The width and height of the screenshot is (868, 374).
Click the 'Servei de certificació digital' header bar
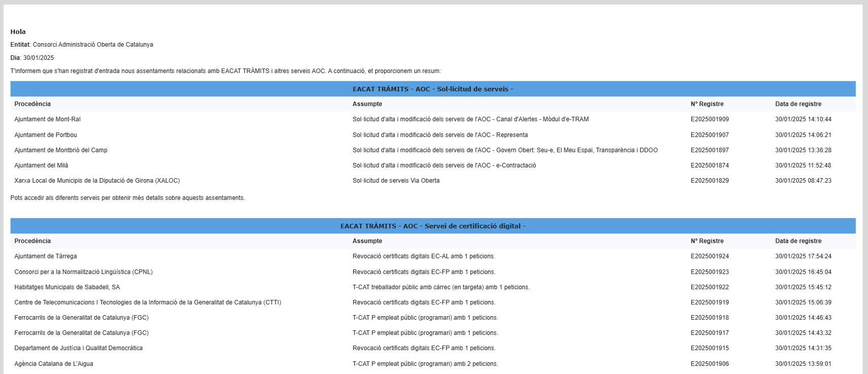(433, 226)
